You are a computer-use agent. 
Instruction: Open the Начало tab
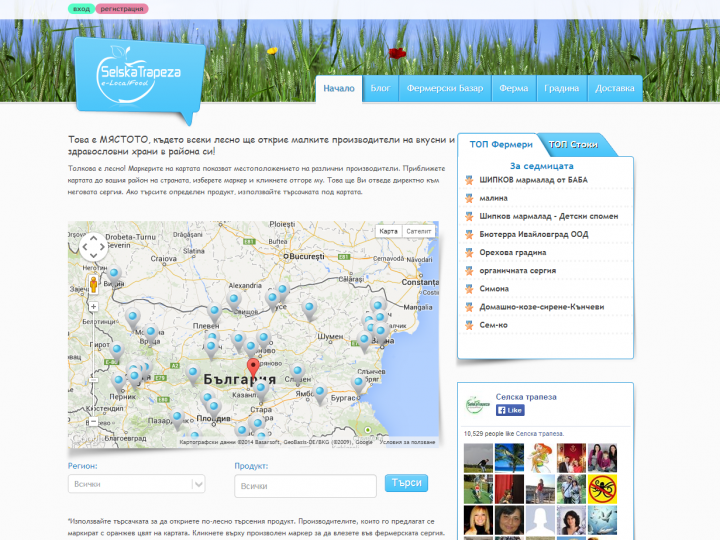[x=339, y=88]
